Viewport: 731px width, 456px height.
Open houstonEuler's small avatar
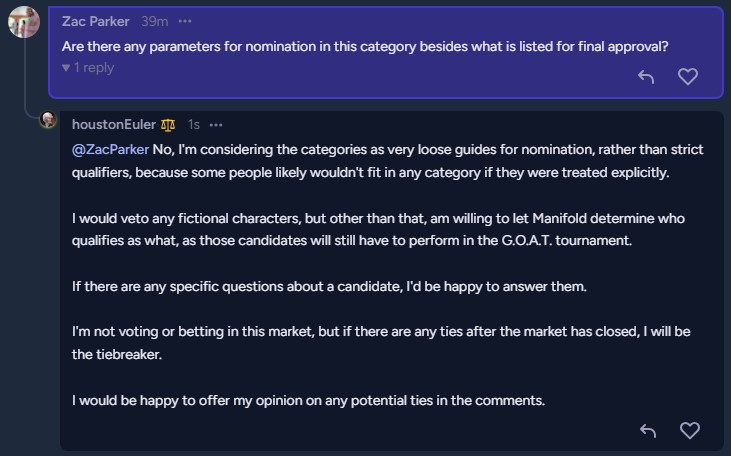pyautogui.click(x=48, y=120)
